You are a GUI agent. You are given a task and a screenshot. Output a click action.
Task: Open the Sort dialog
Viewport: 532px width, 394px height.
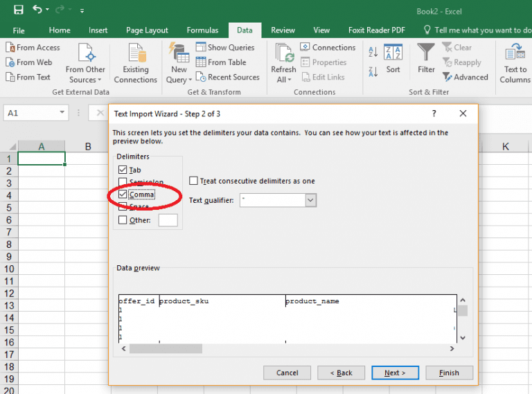click(x=393, y=58)
